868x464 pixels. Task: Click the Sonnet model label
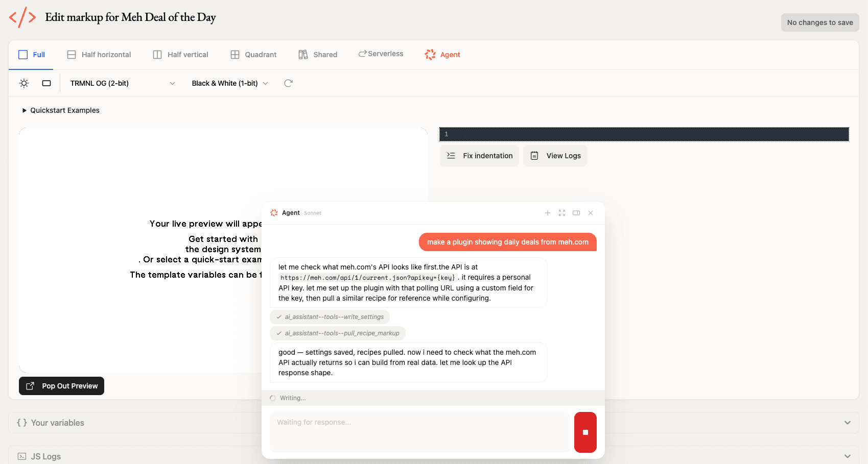point(313,213)
